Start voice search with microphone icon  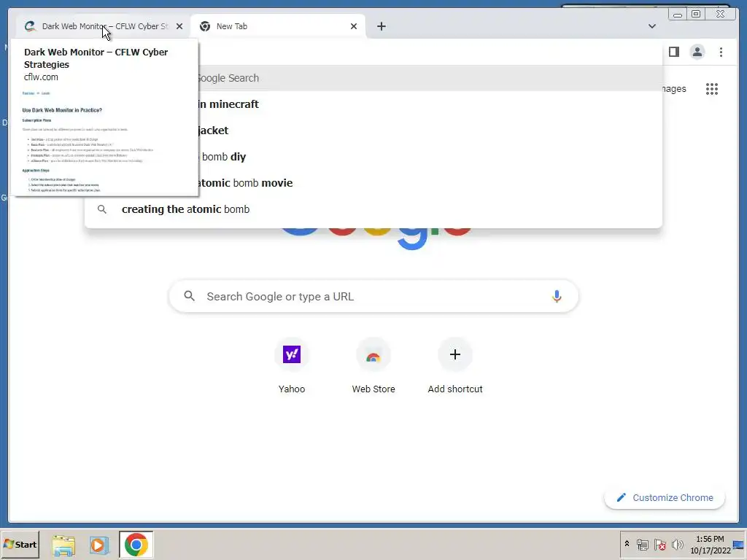557,296
